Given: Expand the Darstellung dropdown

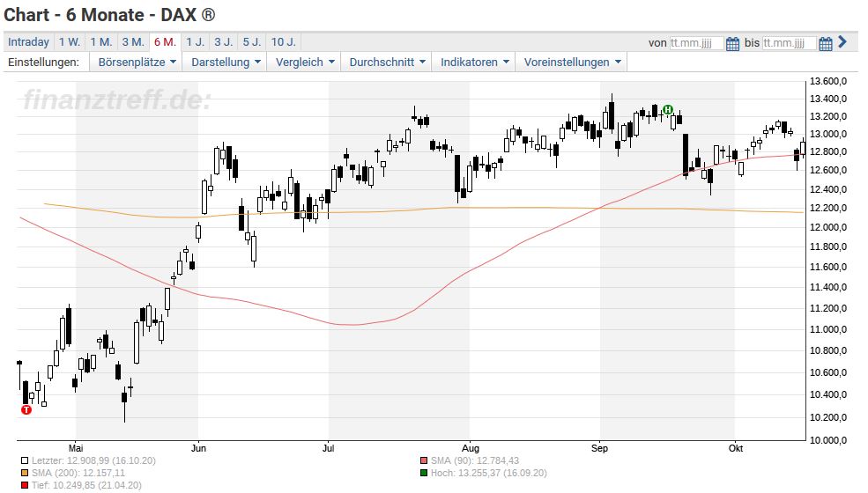Looking at the screenshot, I should click(x=226, y=62).
